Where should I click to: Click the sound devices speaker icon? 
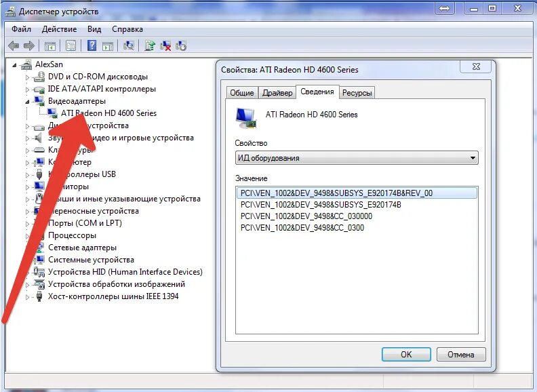(x=39, y=138)
